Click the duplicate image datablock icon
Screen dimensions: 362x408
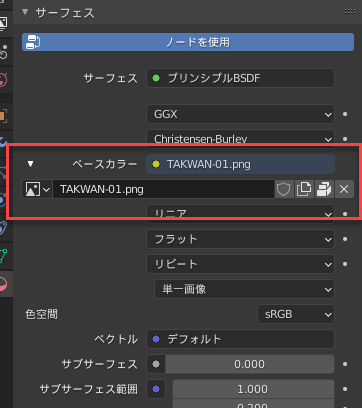(304, 189)
